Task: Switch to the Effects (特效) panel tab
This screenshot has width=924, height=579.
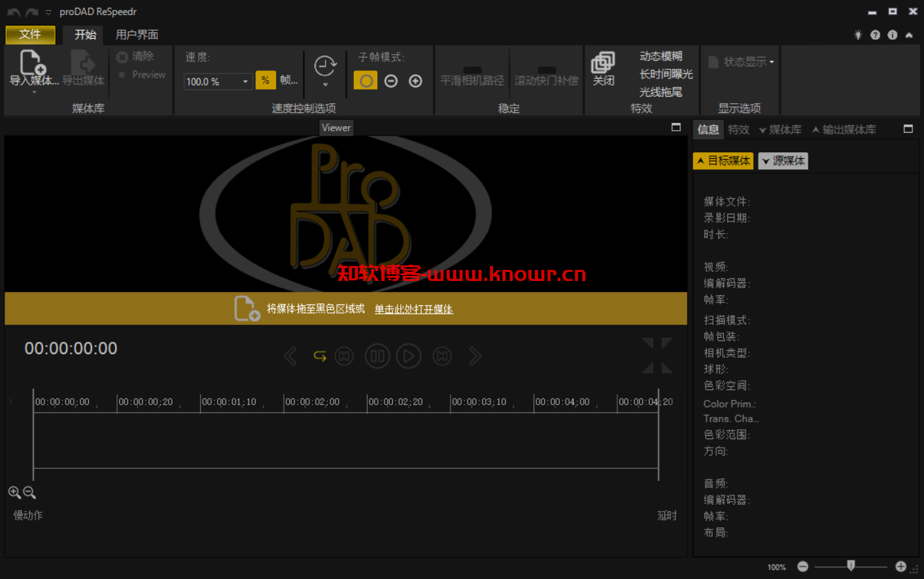Action: tap(739, 129)
